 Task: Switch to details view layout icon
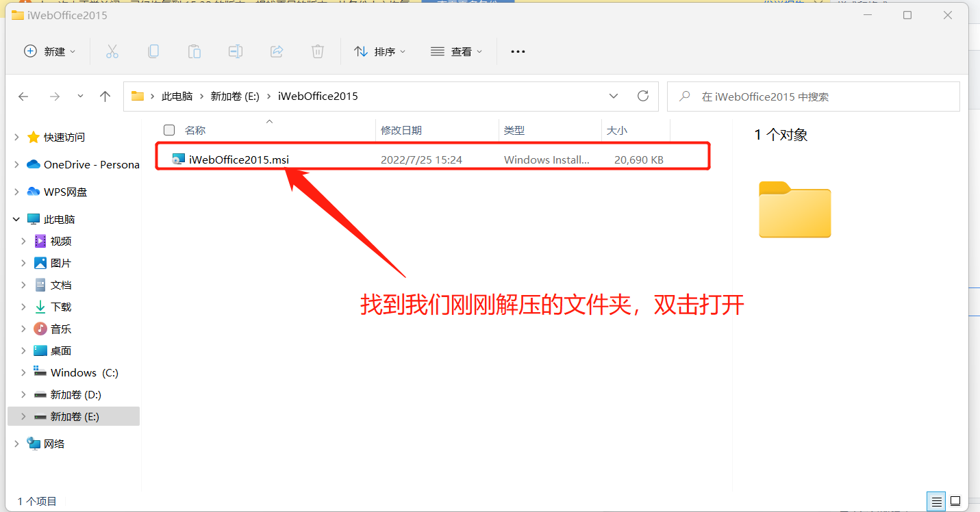point(936,501)
